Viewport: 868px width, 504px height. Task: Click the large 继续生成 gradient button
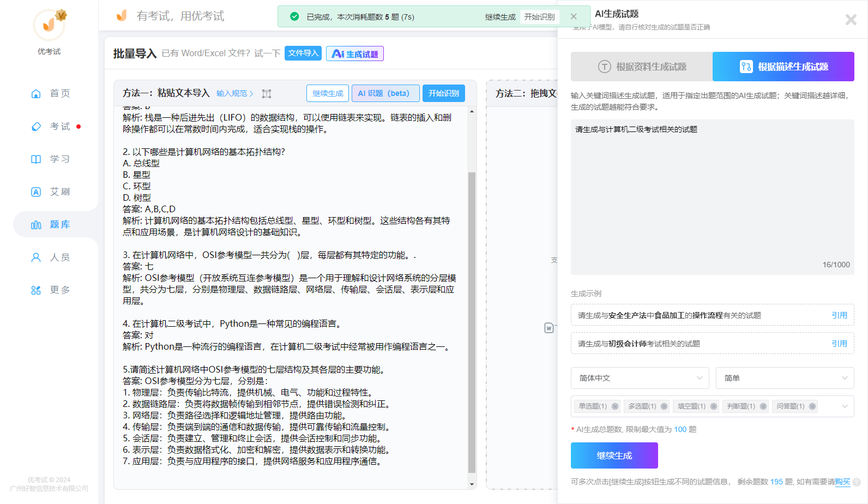click(614, 455)
